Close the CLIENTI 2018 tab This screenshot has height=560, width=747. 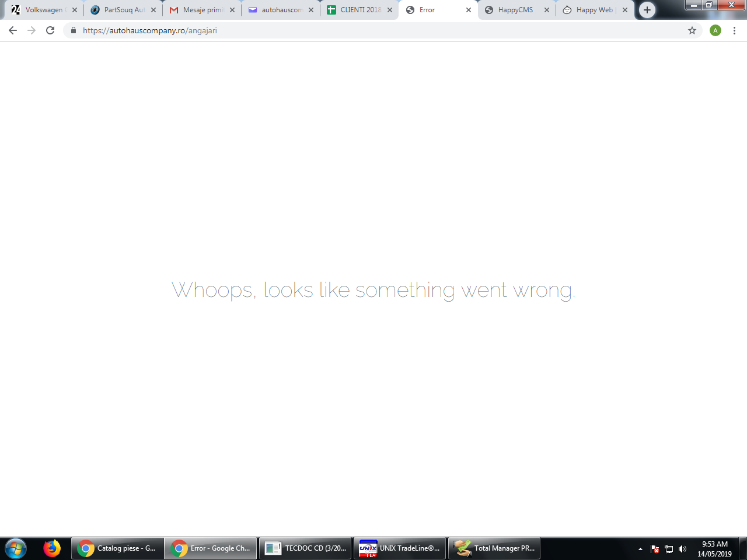pyautogui.click(x=390, y=10)
